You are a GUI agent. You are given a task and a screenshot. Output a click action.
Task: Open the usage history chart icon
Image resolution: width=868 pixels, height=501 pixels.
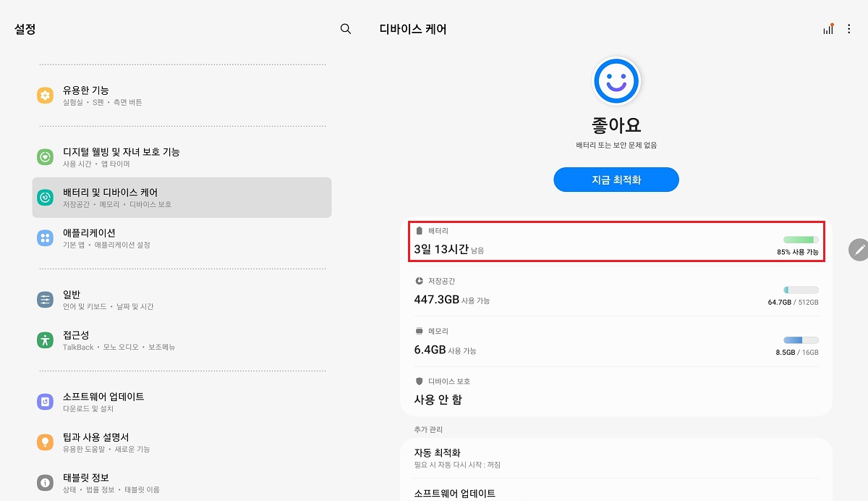[827, 29]
